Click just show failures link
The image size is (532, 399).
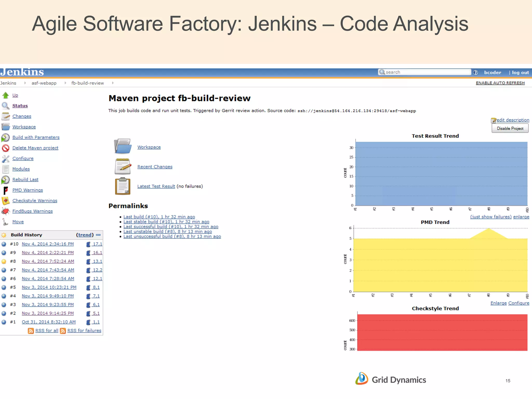click(491, 217)
